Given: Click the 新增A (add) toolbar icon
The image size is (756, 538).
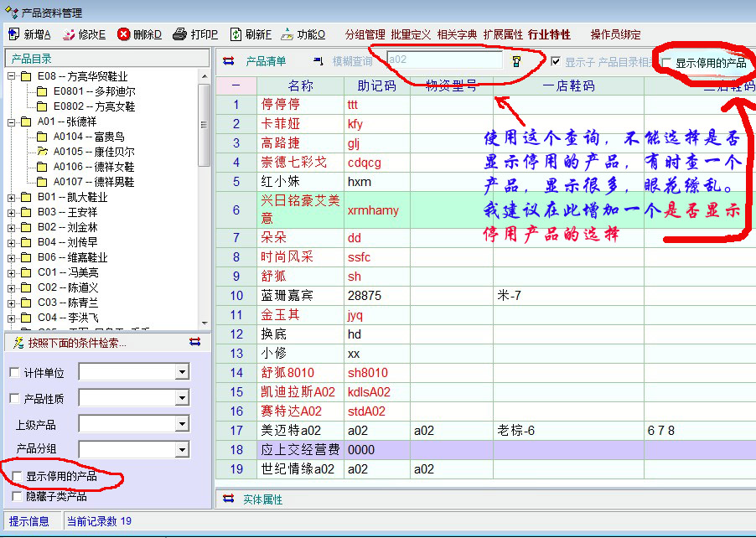Looking at the screenshot, I should tap(14, 34).
